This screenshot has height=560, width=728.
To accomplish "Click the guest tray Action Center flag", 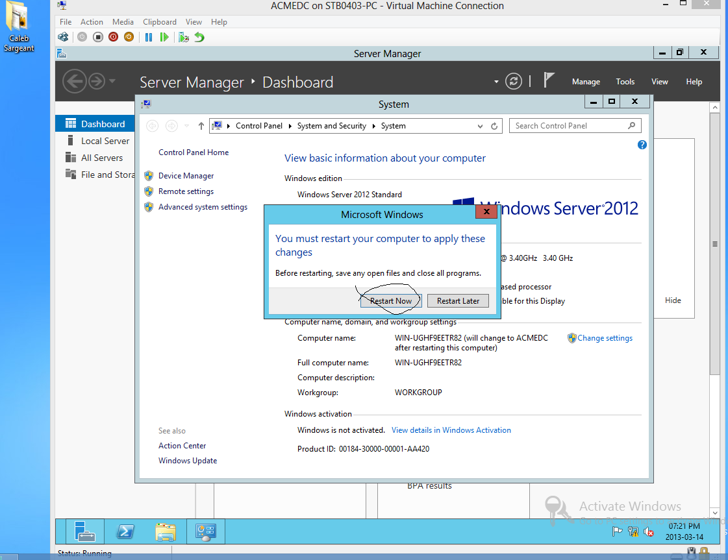I will pos(617,531).
